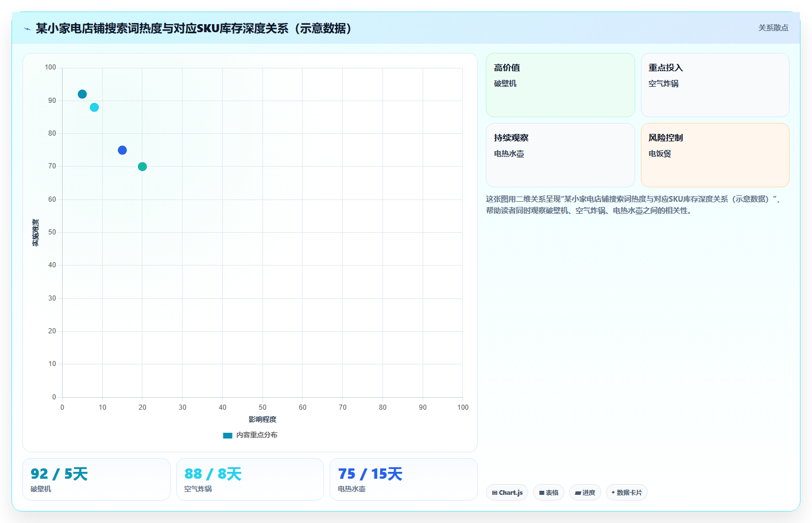Viewport: 812px width, 523px height.
Task: Click the 关系散点 label in the header
Action: pyautogui.click(x=773, y=28)
